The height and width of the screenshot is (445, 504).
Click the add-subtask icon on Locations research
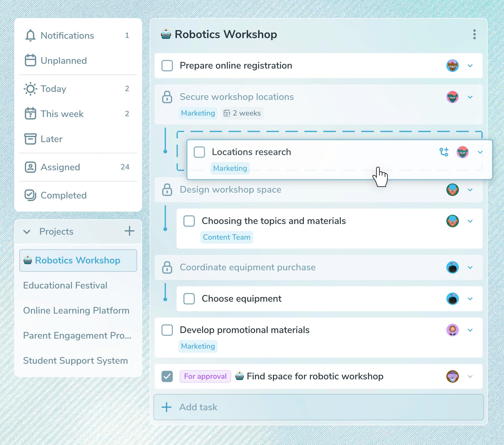tap(444, 152)
